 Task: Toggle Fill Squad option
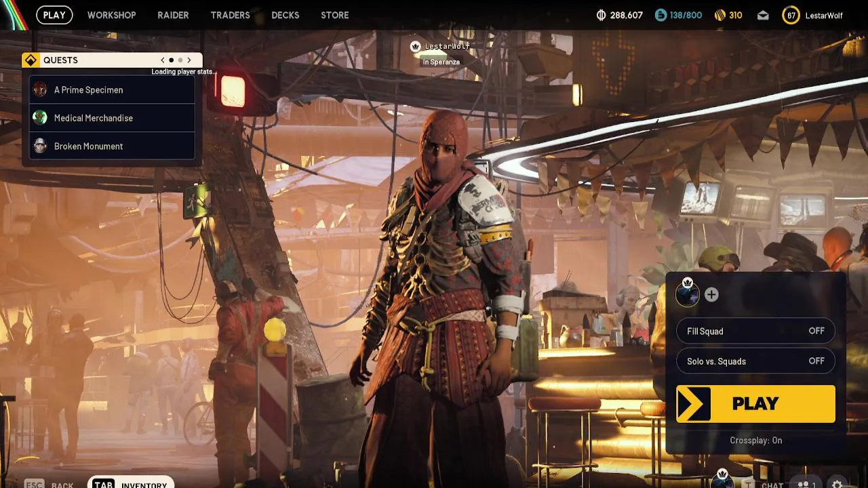755,331
